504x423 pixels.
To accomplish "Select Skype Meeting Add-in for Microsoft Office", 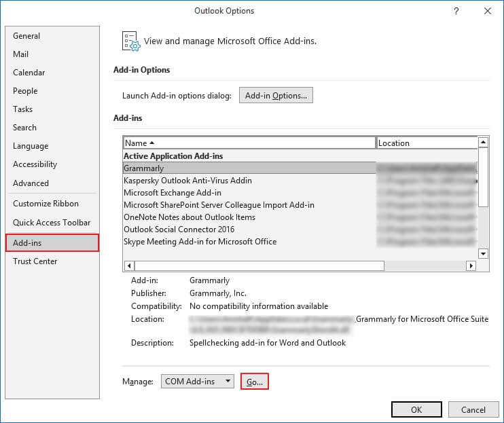I will coord(300,242).
